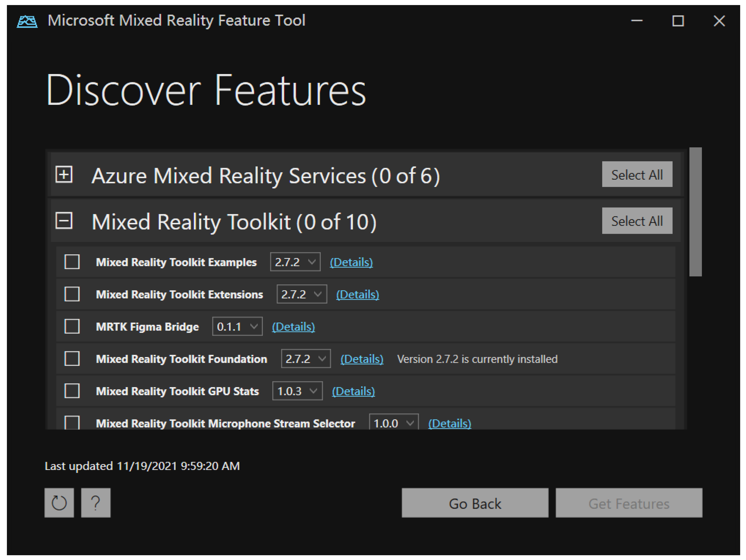Viewport: 746px width, 560px height.
Task: Click the feature list vertical scrollbar
Action: [695, 212]
